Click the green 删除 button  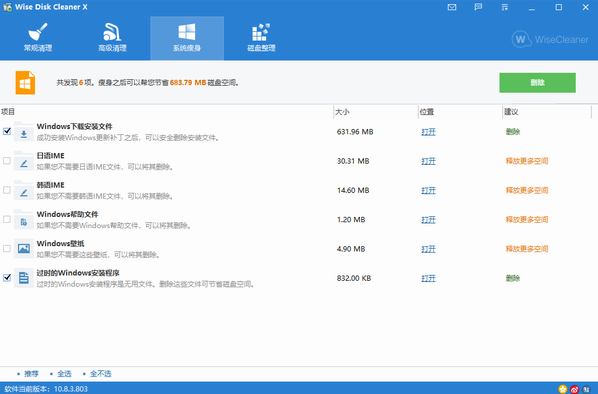click(537, 82)
